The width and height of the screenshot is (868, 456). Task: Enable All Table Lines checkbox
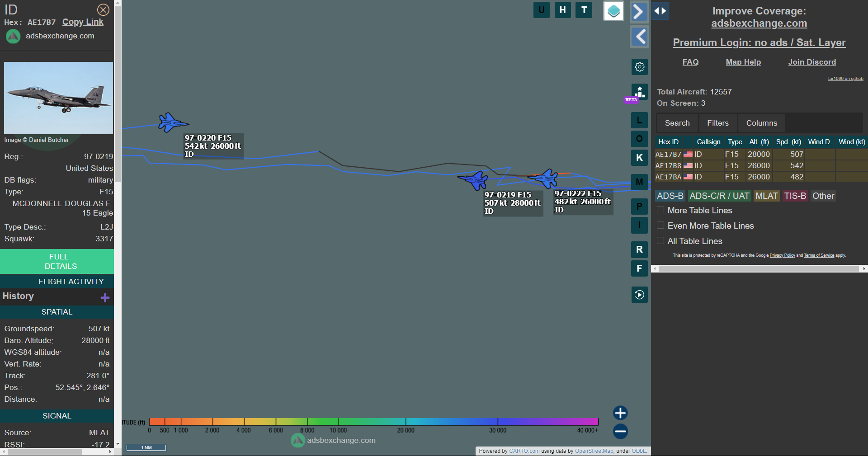(660, 241)
